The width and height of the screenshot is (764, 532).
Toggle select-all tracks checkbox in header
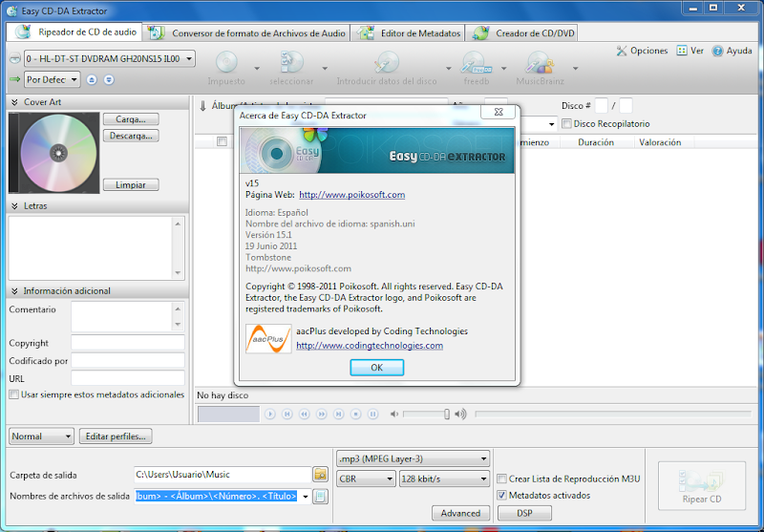(x=222, y=141)
